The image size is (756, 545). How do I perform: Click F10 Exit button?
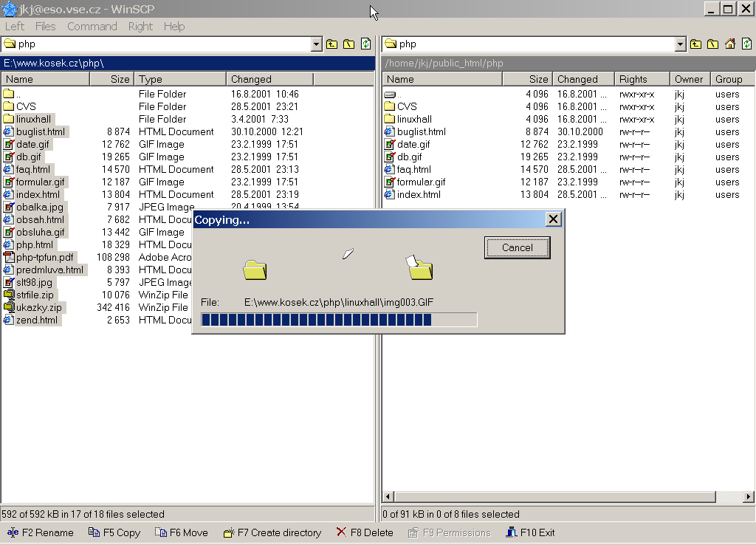530,532
